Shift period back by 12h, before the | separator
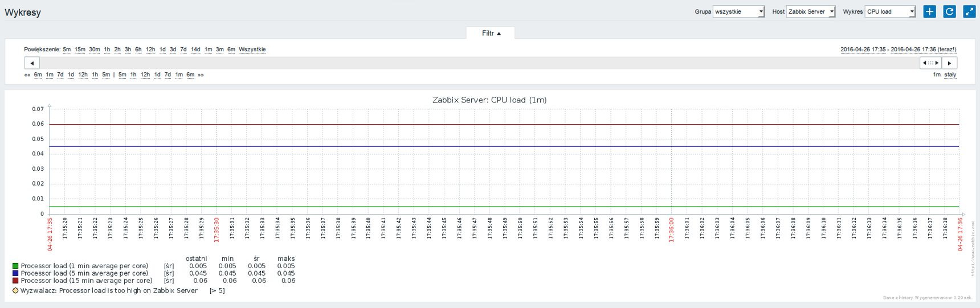The height and width of the screenshot is (308, 980). (x=83, y=75)
